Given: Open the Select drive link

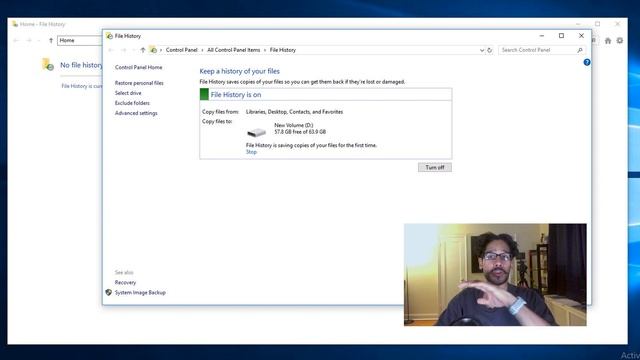Looking at the screenshot, I should click(x=128, y=93).
